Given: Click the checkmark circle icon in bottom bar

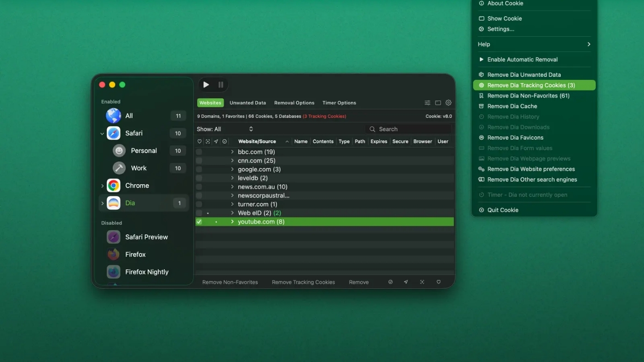Looking at the screenshot, I should click(391, 282).
